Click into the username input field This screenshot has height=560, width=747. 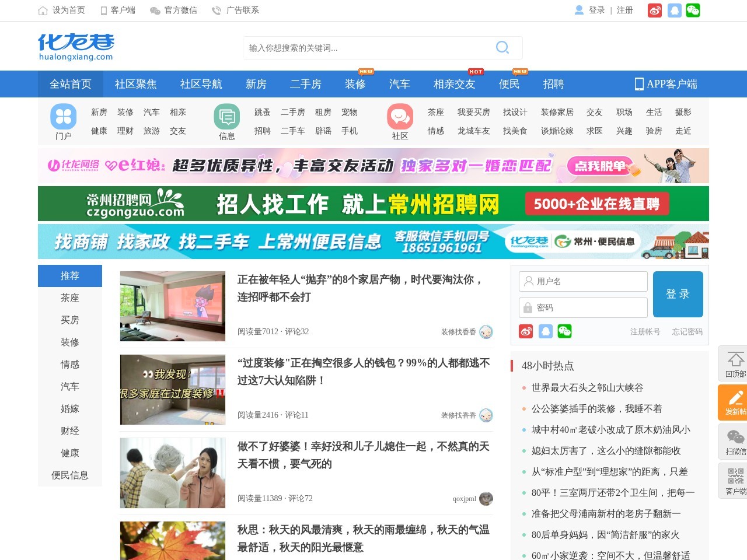583,281
